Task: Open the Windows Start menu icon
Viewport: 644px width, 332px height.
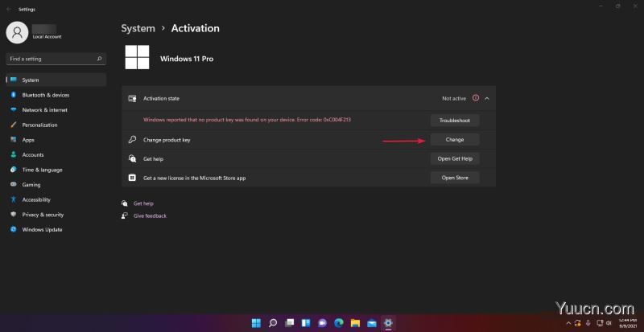Action: point(256,323)
